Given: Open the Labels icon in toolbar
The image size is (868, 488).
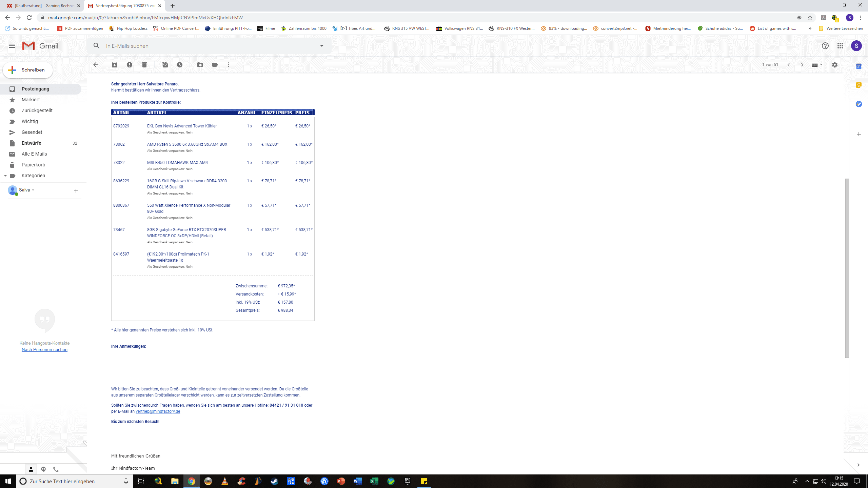Looking at the screenshot, I should [x=215, y=65].
